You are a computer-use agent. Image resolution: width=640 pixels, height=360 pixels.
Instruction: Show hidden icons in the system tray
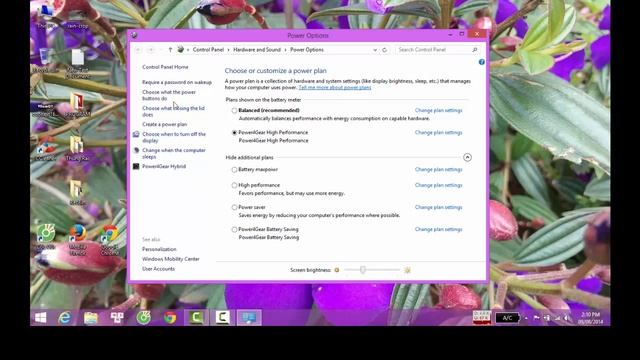[526, 318]
